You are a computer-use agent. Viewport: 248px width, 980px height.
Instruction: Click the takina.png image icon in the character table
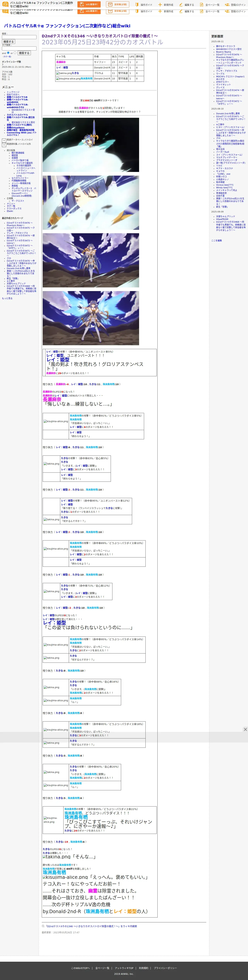(x=64, y=73)
